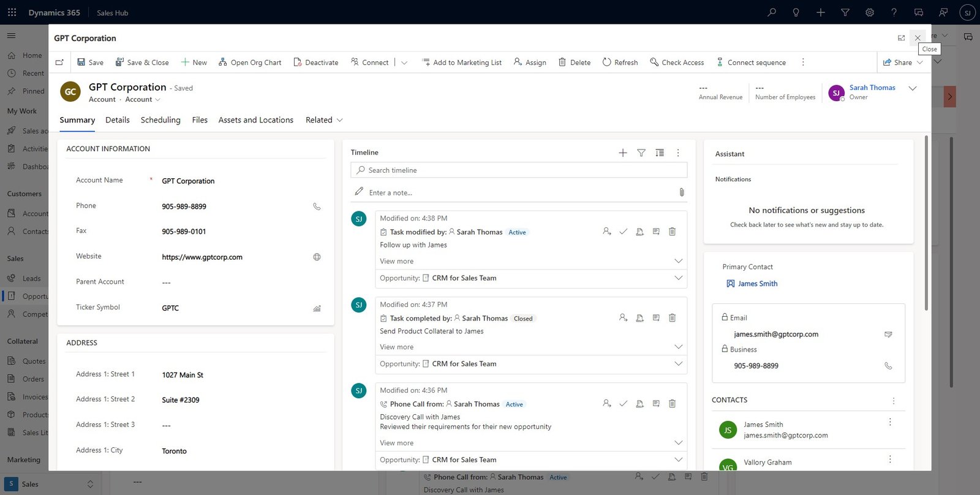
Task: Open the timeline filter funnel icon
Action: click(641, 153)
